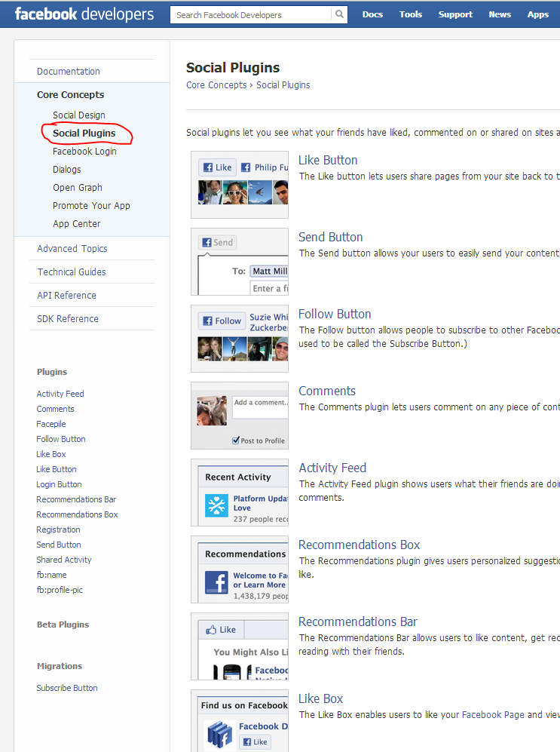Open Shared Activity plugin link
Image resolution: width=560 pixels, height=752 pixels.
tap(64, 560)
